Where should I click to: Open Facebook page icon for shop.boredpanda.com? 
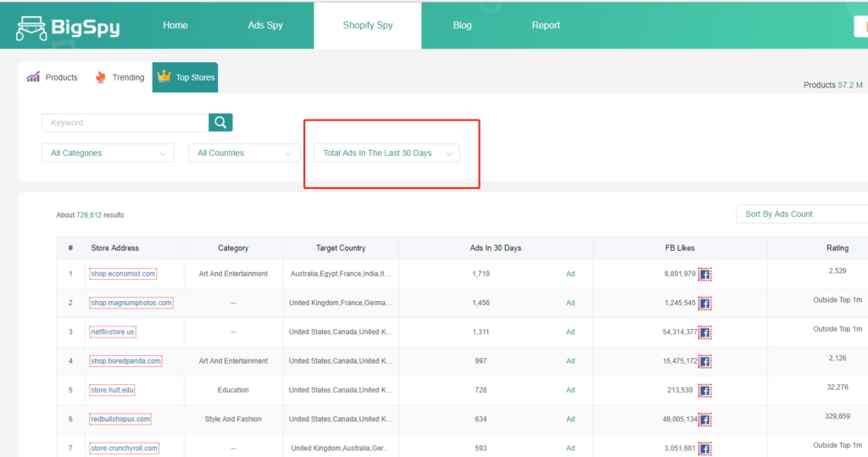point(704,362)
